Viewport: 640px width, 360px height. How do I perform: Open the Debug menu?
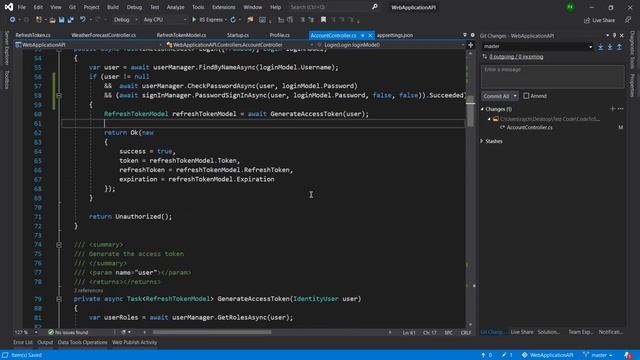134,7
